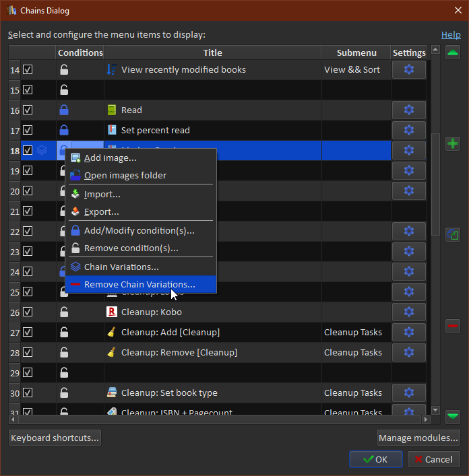Click the chain variations layers icon on row 18
The width and height of the screenshot is (469, 476).
click(x=42, y=150)
